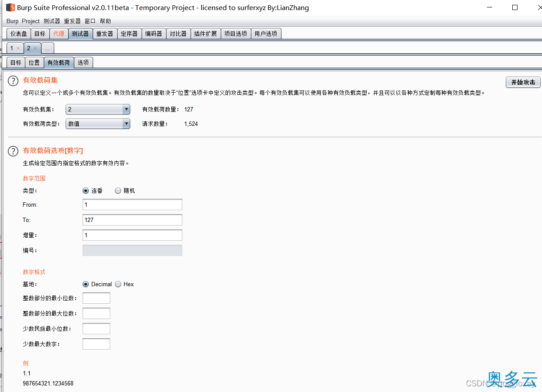Image resolution: width=542 pixels, height=392 pixels.
Task: Click the Burp Suite logo icon
Action: tap(10, 7)
